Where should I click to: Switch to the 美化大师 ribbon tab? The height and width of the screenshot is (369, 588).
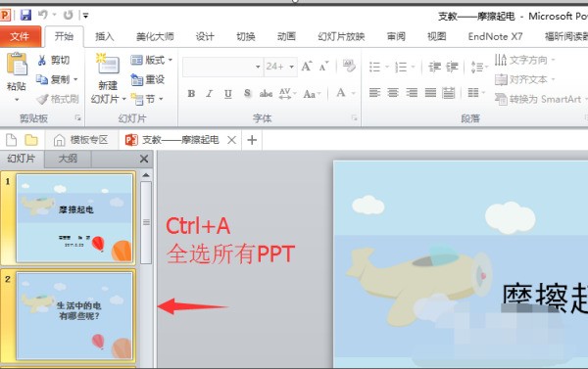[x=155, y=36]
